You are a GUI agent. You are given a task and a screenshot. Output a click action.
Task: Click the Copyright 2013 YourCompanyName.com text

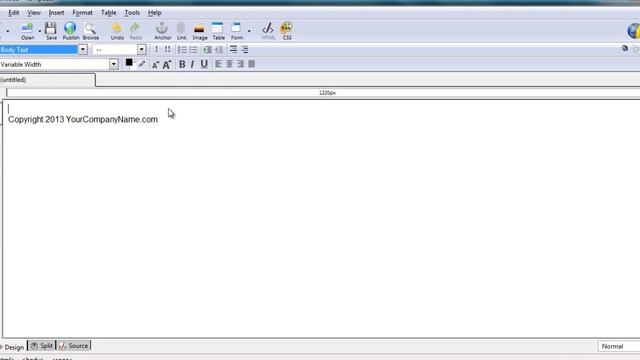[x=83, y=120]
